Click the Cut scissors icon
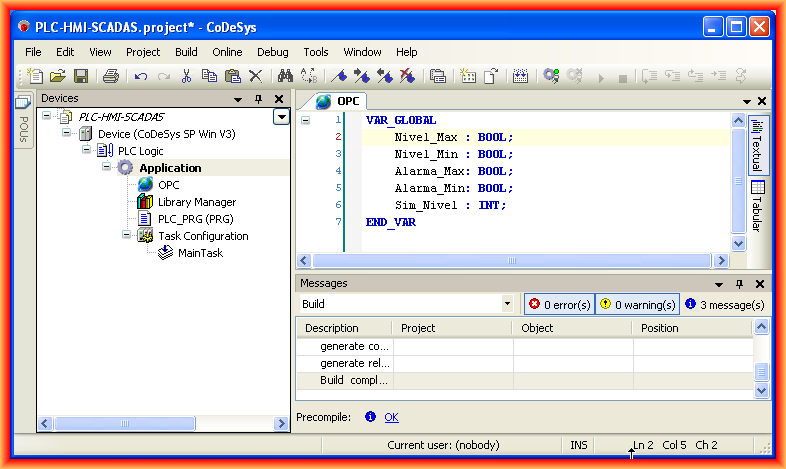The height and width of the screenshot is (469, 786). tap(186, 76)
